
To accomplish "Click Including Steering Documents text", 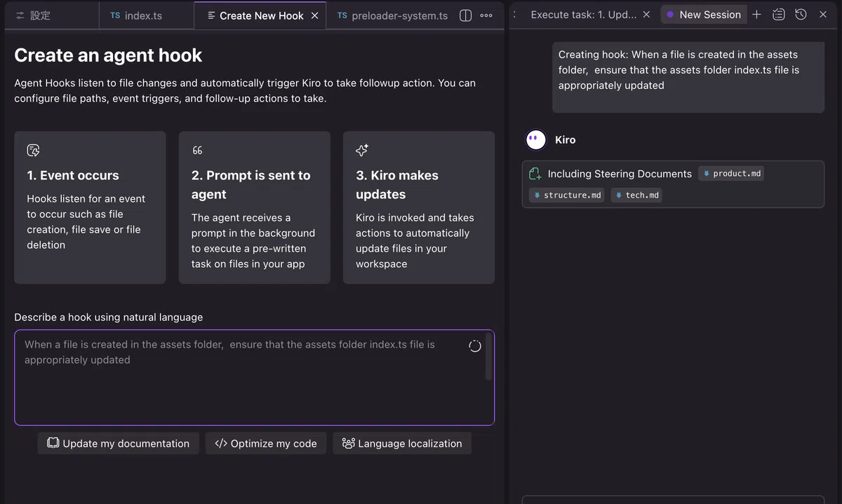I will [620, 174].
